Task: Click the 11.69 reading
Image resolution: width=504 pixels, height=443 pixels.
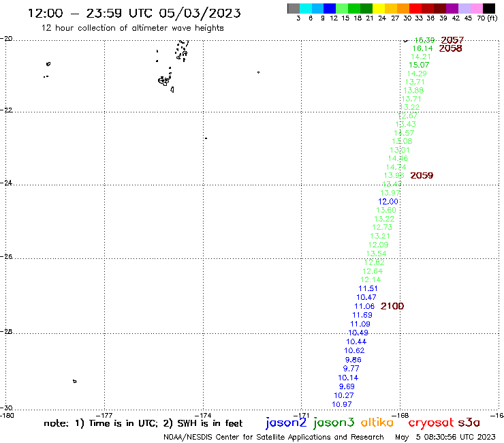Action: pyautogui.click(x=362, y=315)
